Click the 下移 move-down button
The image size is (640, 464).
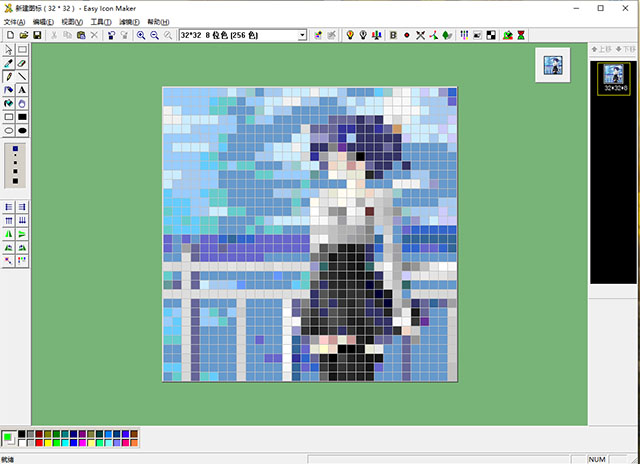626,49
